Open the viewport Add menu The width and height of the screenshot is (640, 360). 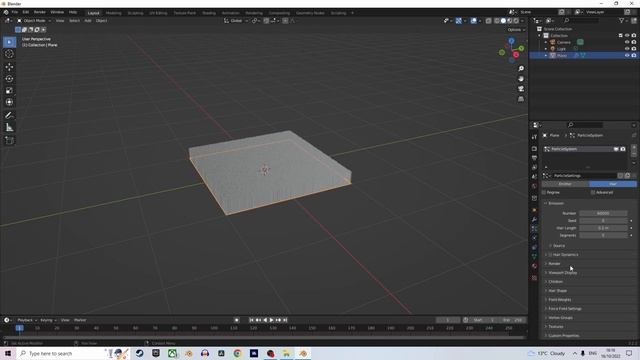pos(88,20)
